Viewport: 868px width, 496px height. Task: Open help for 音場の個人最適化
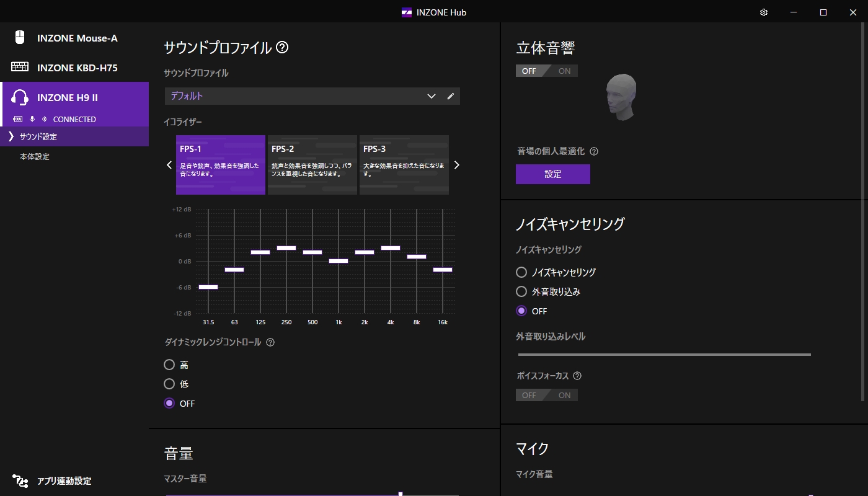coord(594,151)
